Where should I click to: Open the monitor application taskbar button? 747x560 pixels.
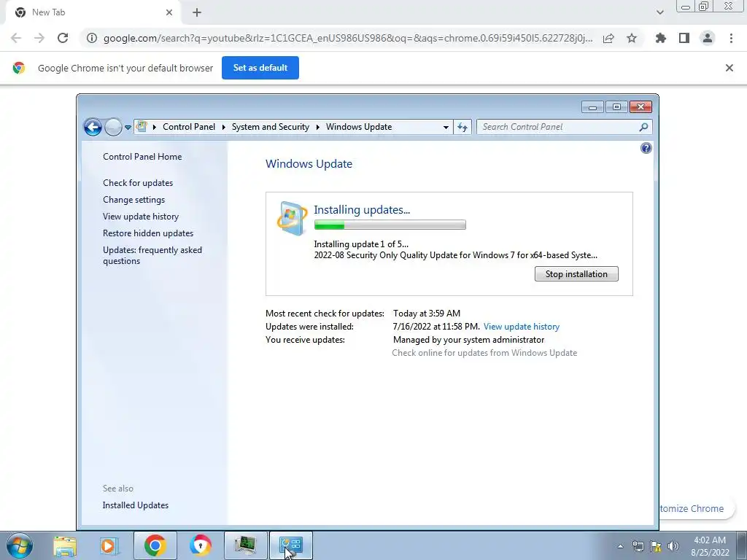pos(245,545)
